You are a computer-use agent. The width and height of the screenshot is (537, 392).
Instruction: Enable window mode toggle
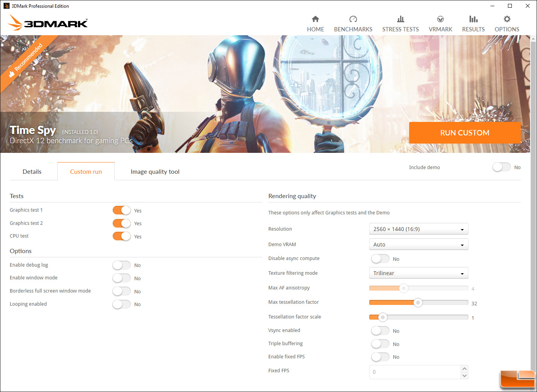pyautogui.click(x=122, y=278)
